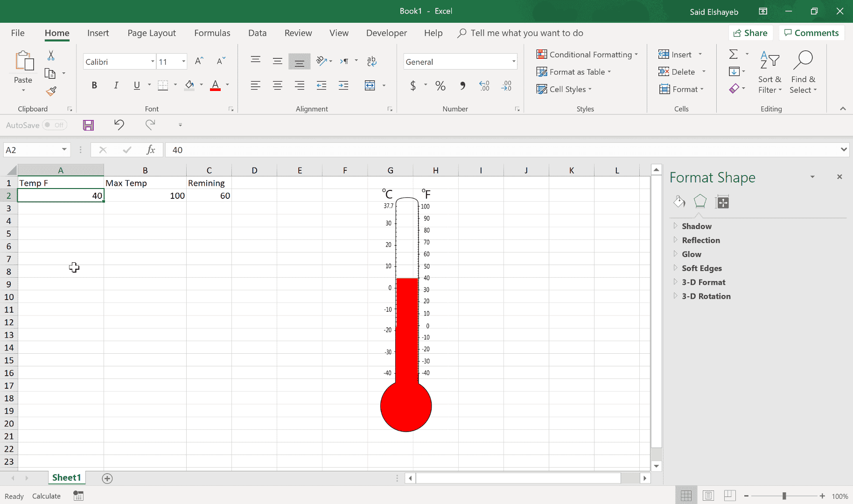Click Decrease Indent icon
Screen dimensions: 853x504
322,85
